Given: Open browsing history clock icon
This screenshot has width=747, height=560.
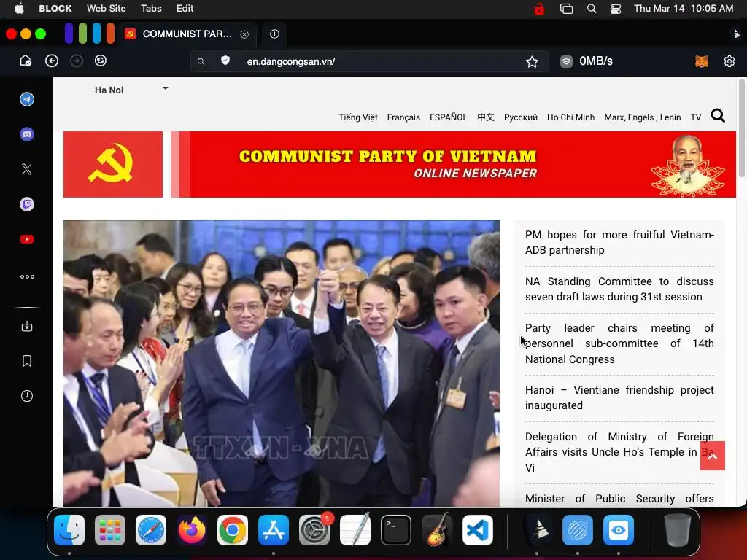Looking at the screenshot, I should [x=27, y=396].
